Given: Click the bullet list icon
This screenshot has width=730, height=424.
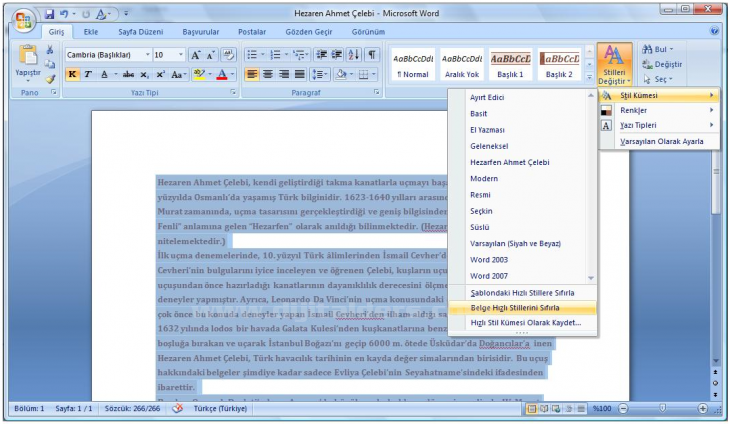Looking at the screenshot, I should (252, 55).
